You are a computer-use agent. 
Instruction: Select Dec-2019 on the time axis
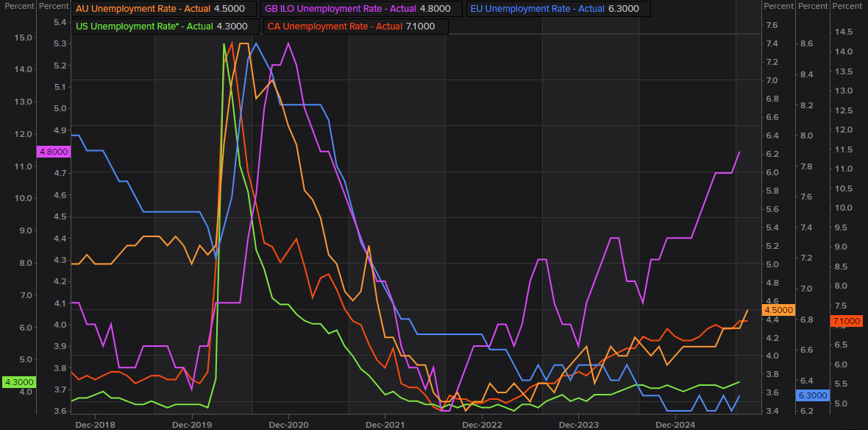click(x=192, y=424)
